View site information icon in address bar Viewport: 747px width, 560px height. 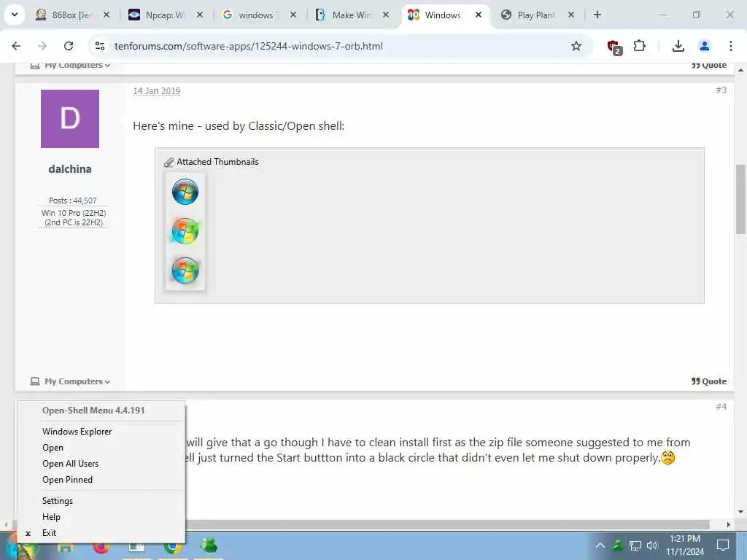point(99,46)
